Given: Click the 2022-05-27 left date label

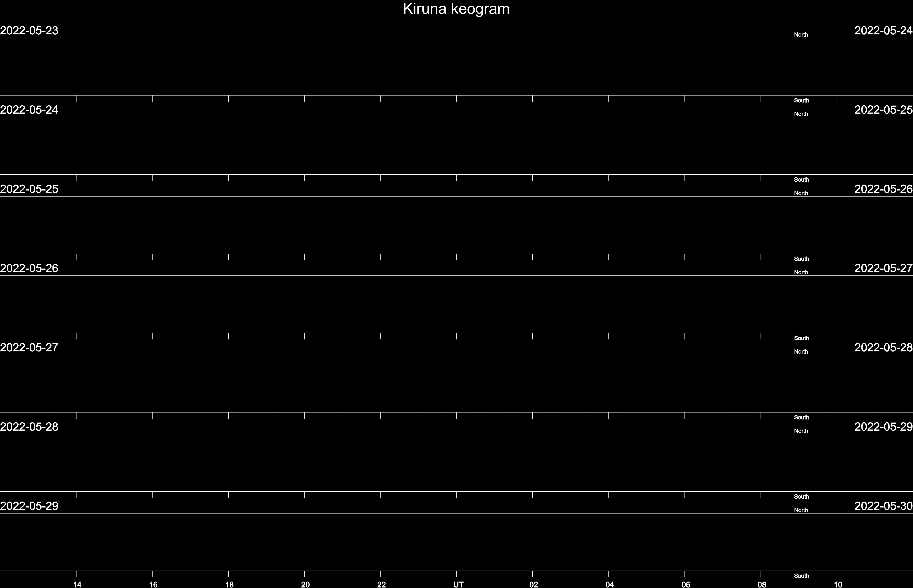Looking at the screenshot, I should [29, 347].
